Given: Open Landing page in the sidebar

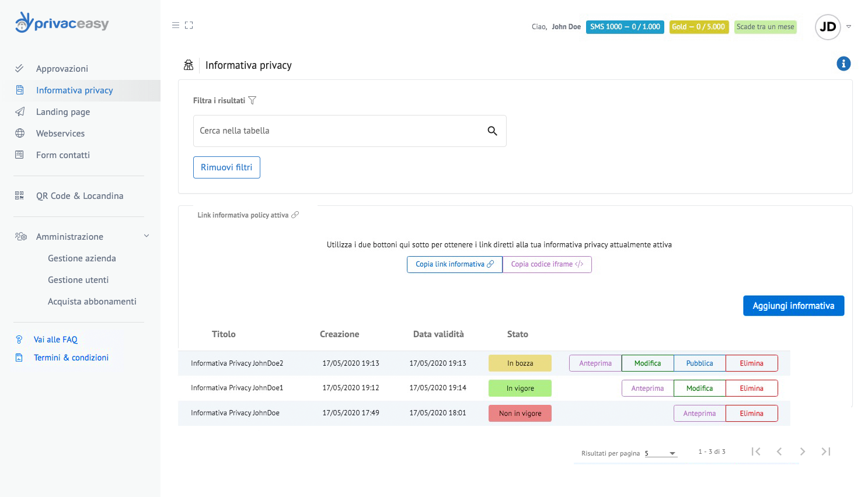Looking at the screenshot, I should pos(62,112).
